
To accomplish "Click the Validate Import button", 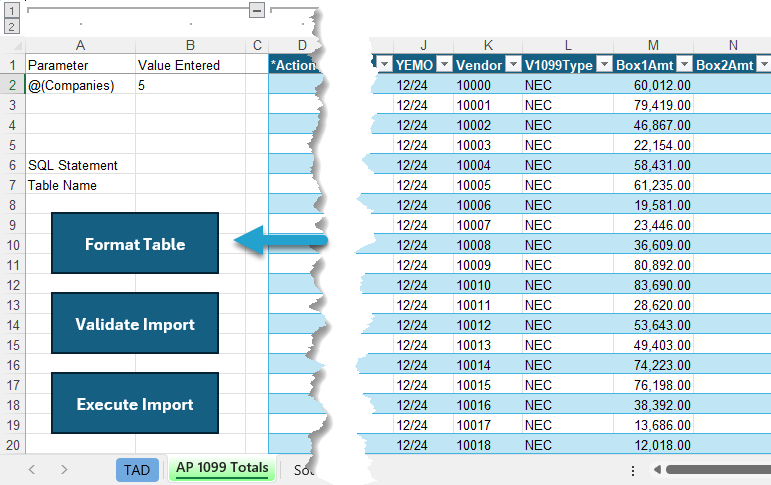I will [135, 323].
